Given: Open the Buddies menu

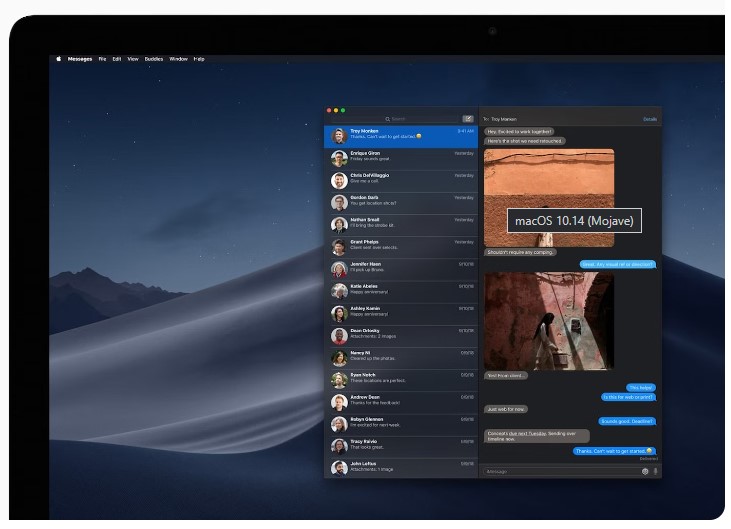Looking at the screenshot, I should pyautogui.click(x=154, y=59).
